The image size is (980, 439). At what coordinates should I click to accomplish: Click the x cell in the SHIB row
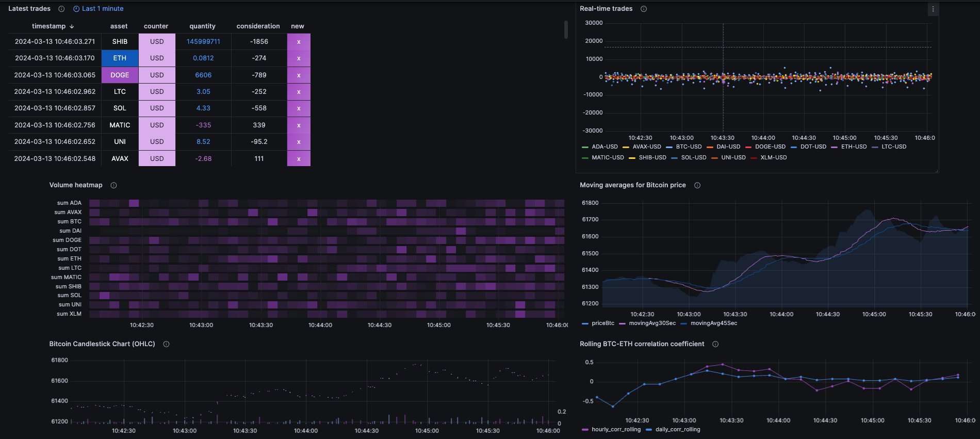(x=299, y=42)
